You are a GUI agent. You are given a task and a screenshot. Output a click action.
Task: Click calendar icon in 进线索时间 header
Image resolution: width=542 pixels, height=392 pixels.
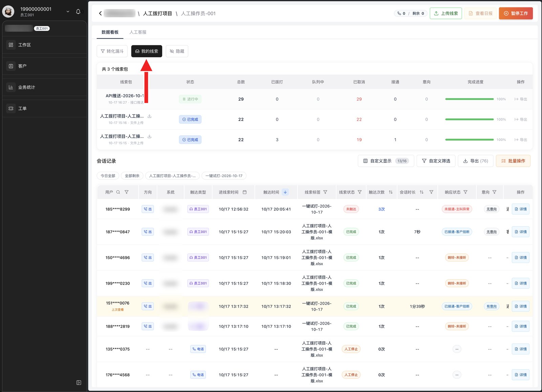245,192
